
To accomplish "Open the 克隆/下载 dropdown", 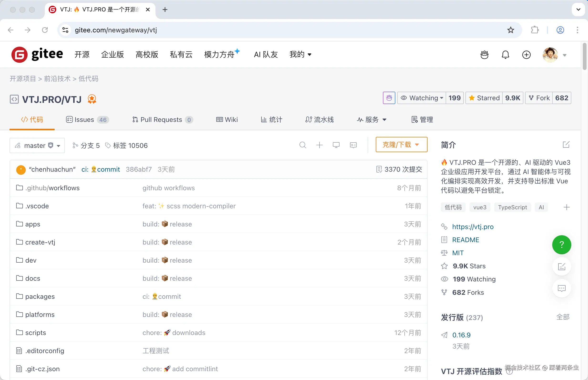I will coord(401,145).
